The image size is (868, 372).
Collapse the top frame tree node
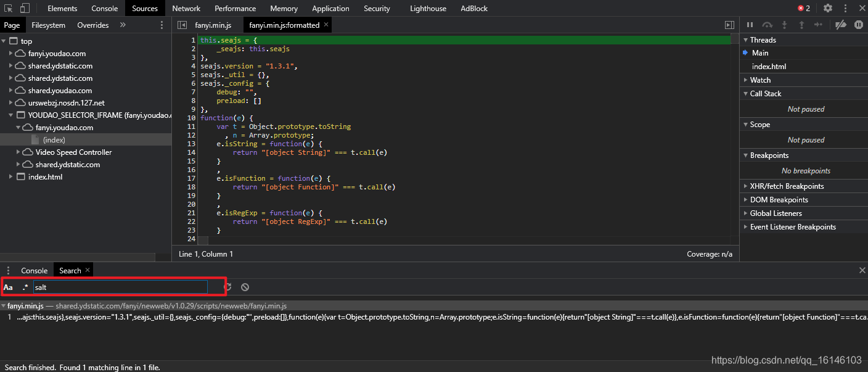(x=5, y=41)
